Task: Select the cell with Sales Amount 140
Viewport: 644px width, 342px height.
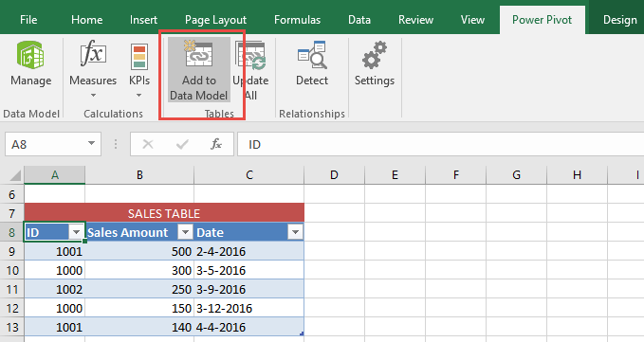Action: [139, 327]
